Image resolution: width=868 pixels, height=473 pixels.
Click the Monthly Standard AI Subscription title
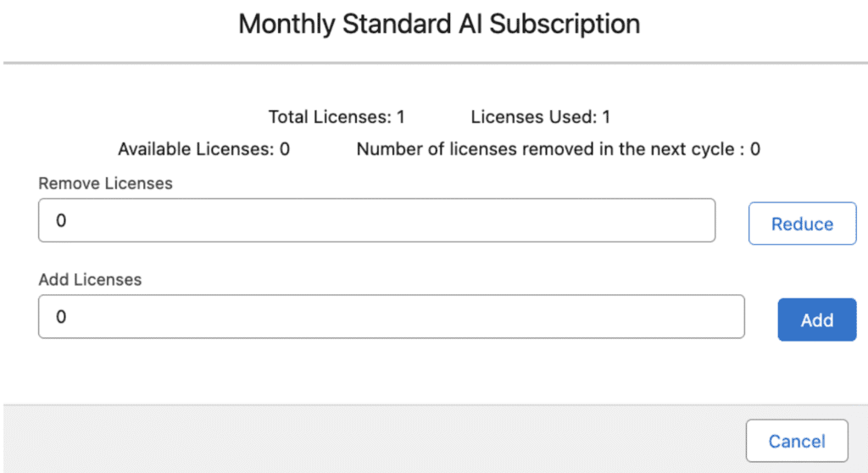[x=439, y=24]
